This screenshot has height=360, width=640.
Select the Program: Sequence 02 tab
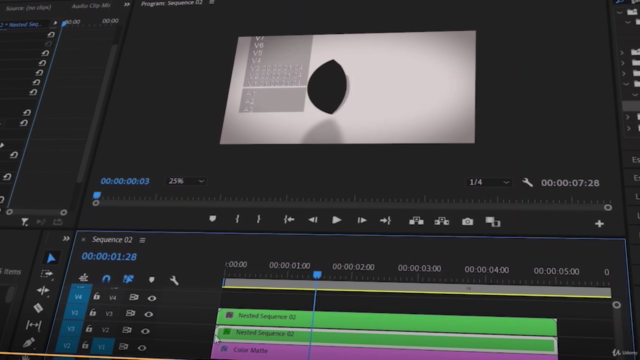tap(171, 3)
